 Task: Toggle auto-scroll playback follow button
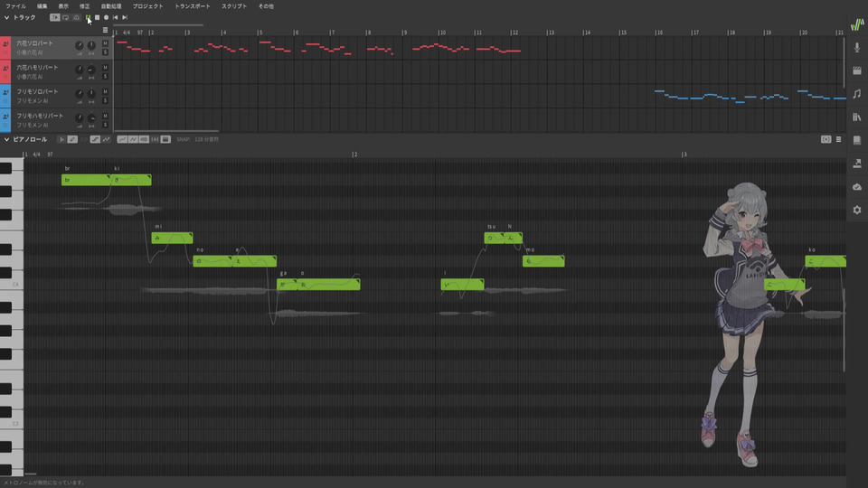pyautogui.click(x=55, y=18)
